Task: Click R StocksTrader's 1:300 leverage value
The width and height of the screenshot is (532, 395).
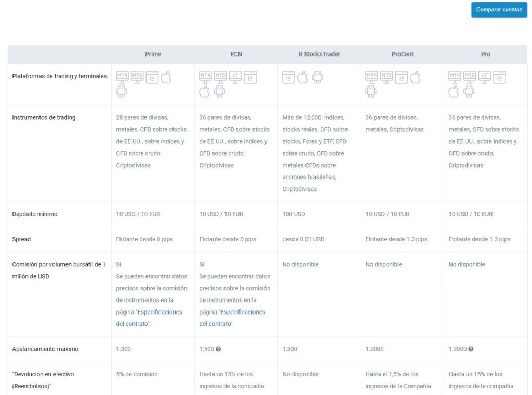Action: pos(290,349)
